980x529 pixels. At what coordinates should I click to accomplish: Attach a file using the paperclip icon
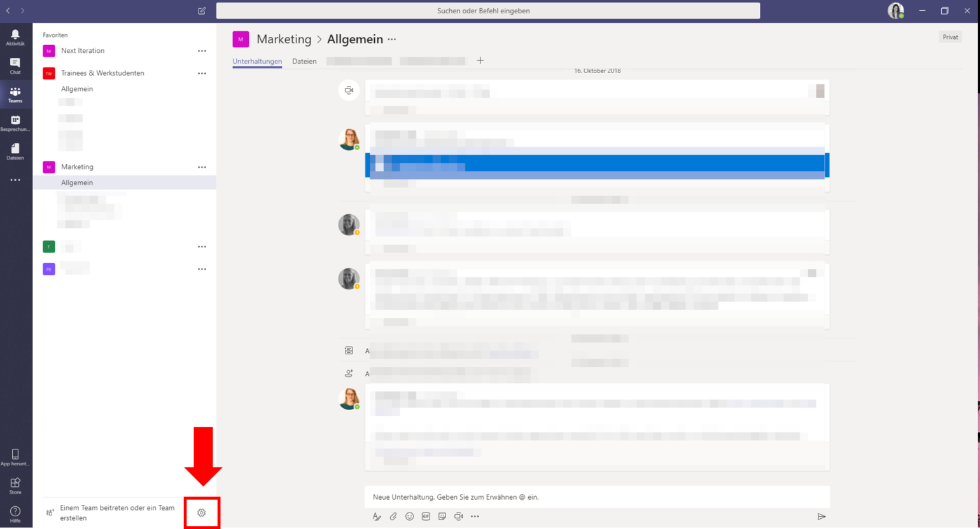click(x=393, y=516)
